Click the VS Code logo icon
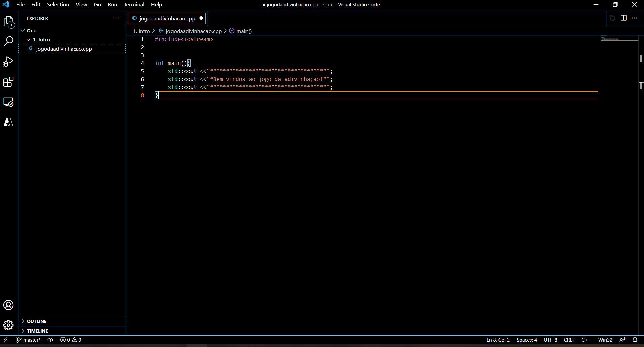644x347 pixels. 6,4
